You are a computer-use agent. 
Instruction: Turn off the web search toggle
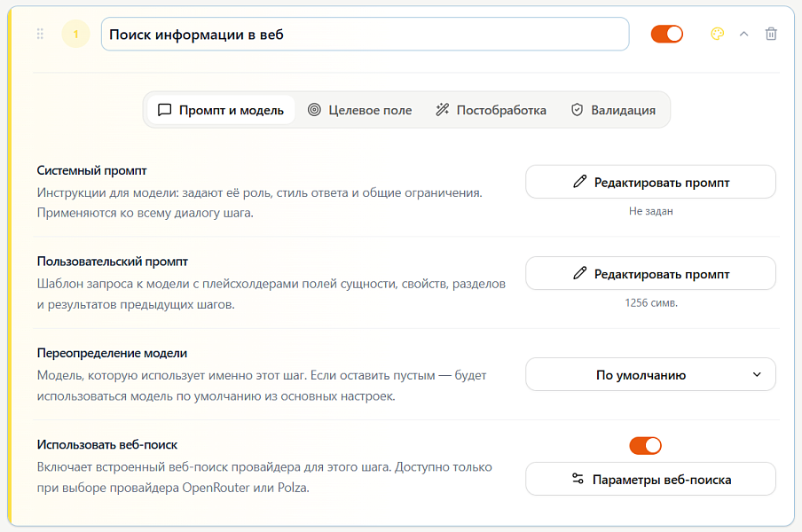point(645,445)
